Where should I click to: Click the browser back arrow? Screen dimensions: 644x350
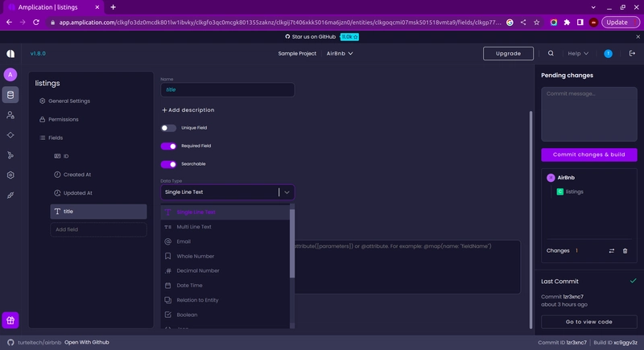click(x=9, y=23)
